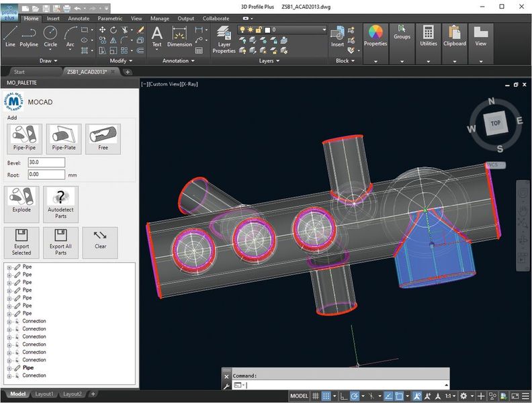Toggle MODEL space button in status bar
Viewport: 532px width, 403px height.
coord(299,396)
